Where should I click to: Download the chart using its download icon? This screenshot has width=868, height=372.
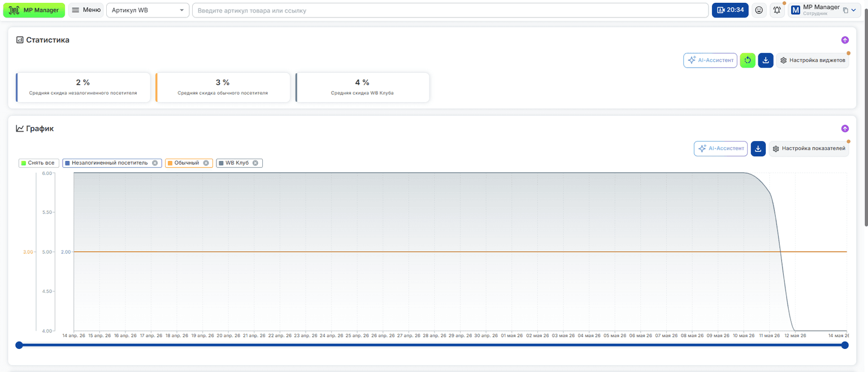click(758, 148)
